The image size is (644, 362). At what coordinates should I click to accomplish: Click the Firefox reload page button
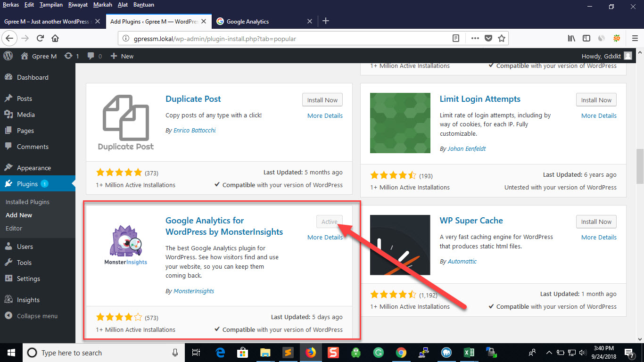click(40, 38)
